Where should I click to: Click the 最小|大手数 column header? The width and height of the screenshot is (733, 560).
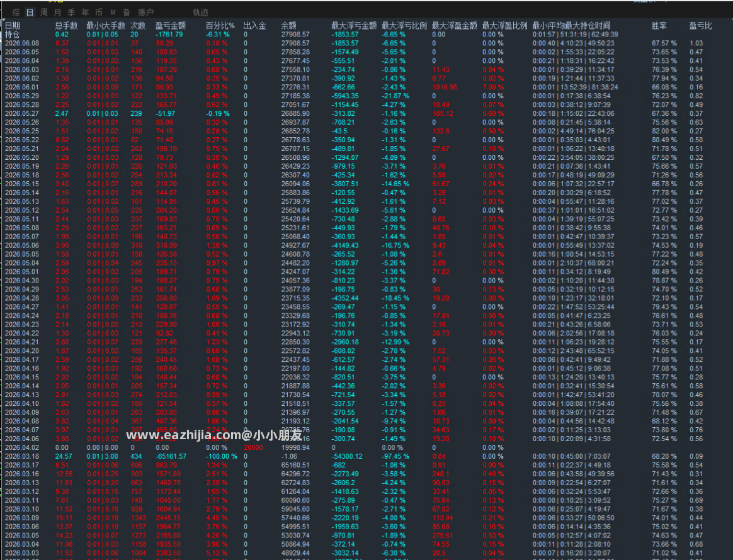coord(106,26)
